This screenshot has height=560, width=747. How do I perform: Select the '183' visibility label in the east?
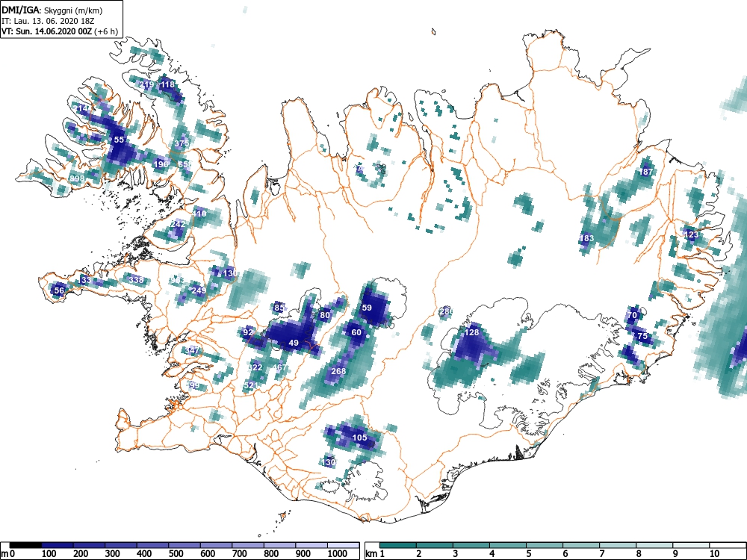pos(587,238)
